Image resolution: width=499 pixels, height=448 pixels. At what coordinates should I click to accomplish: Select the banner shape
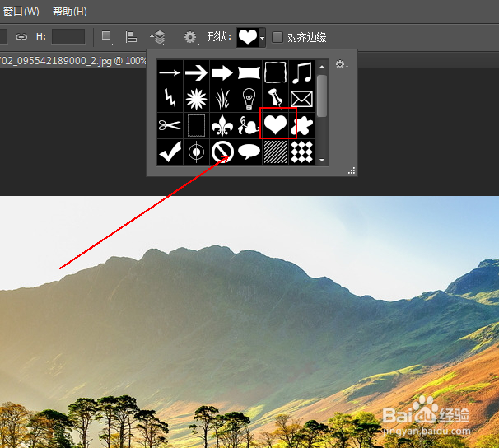pos(249,72)
